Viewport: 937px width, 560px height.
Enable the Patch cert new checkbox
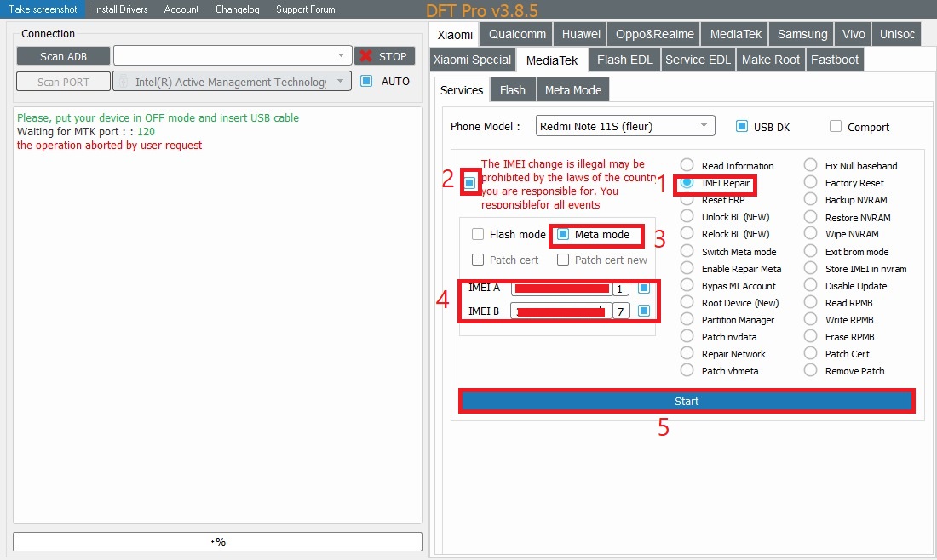point(563,260)
